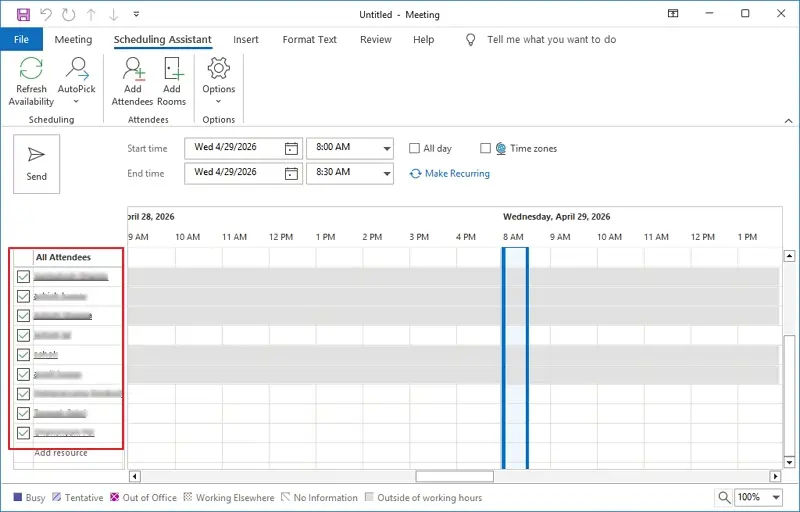
Task: Click the Redo arrow icon
Action: tap(68, 14)
